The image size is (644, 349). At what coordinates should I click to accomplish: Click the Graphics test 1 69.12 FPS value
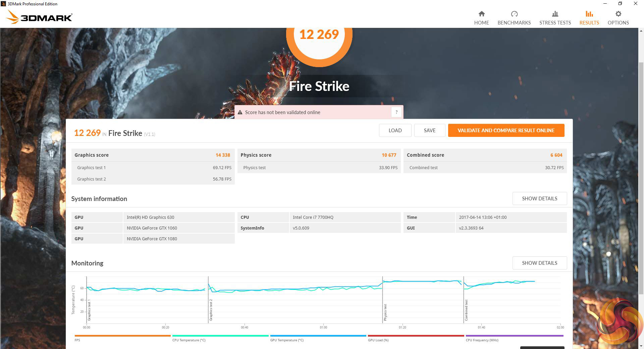[x=222, y=168]
